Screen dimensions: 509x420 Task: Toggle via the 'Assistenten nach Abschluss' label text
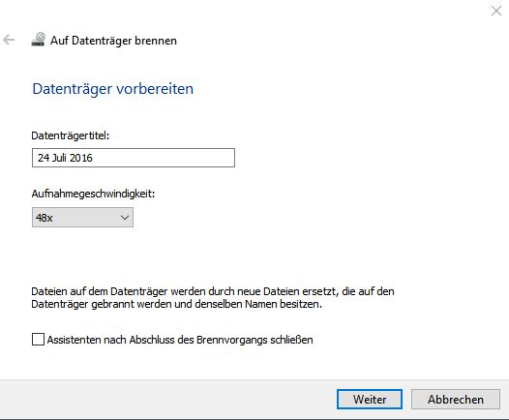pos(180,340)
